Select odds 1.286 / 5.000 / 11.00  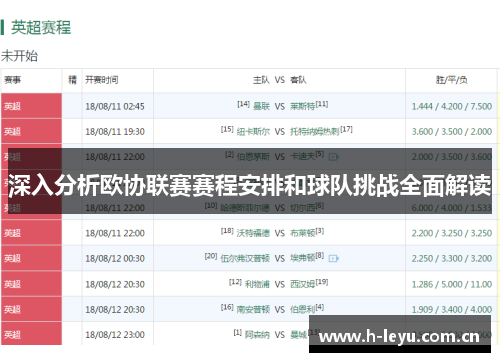(452, 284)
